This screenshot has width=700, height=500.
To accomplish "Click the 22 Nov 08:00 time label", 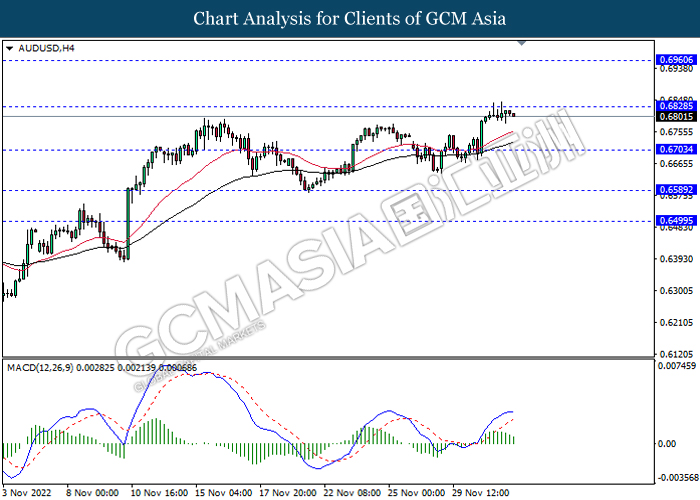I will tap(352, 493).
